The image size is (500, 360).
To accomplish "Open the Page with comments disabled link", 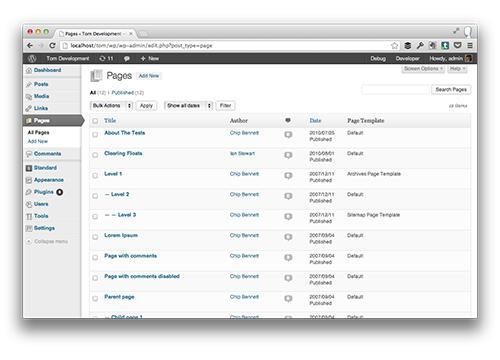I will click(x=142, y=276).
